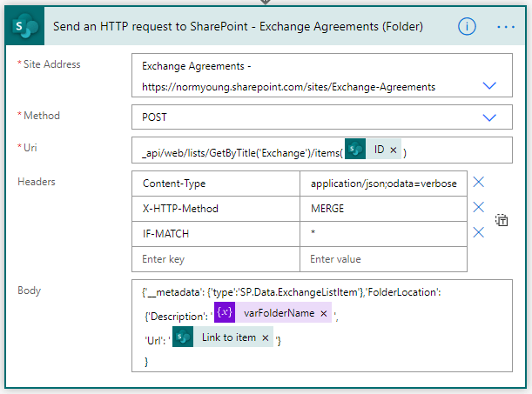This screenshot has width=532, height=394.
Task: Click the action title to collapse card
Action: [238, 26]
